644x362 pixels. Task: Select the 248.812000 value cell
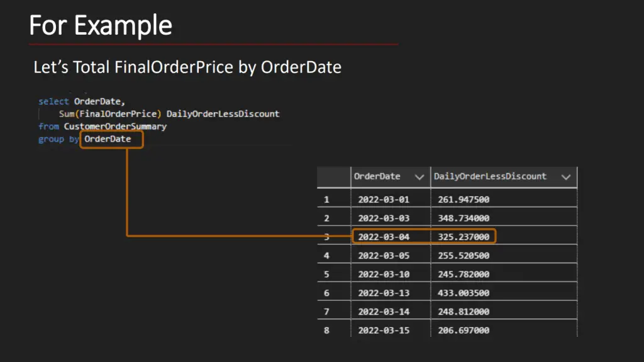(464, 312)
